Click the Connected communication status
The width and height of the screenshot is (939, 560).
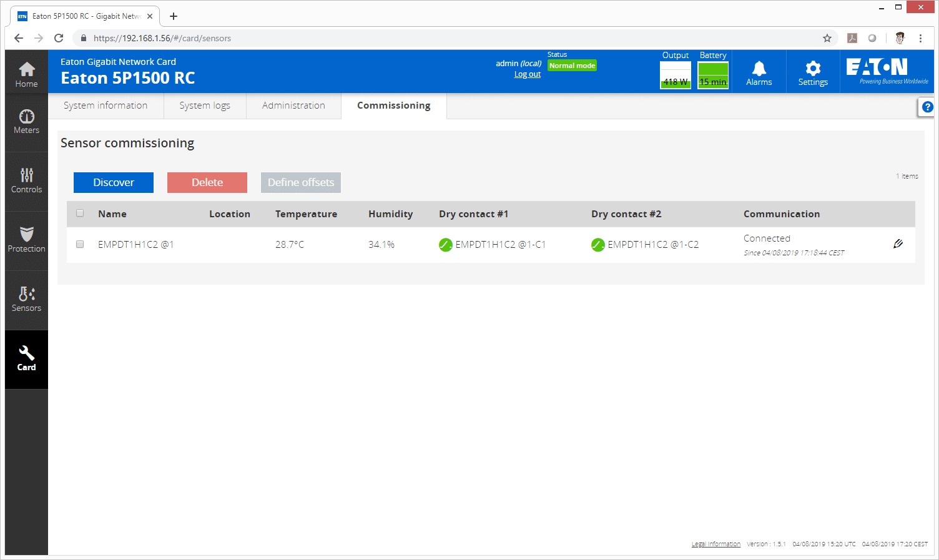767,238
